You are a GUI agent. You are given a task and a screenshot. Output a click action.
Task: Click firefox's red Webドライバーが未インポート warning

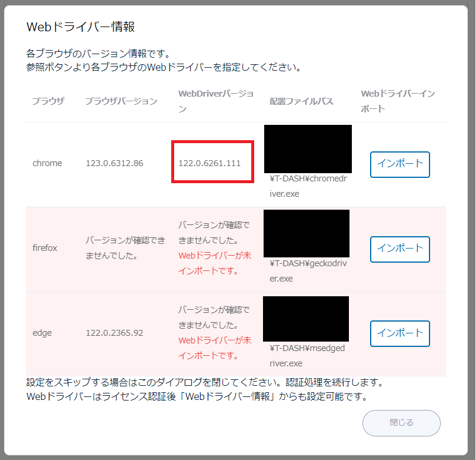pyautogui.click(x=215, y=263)
